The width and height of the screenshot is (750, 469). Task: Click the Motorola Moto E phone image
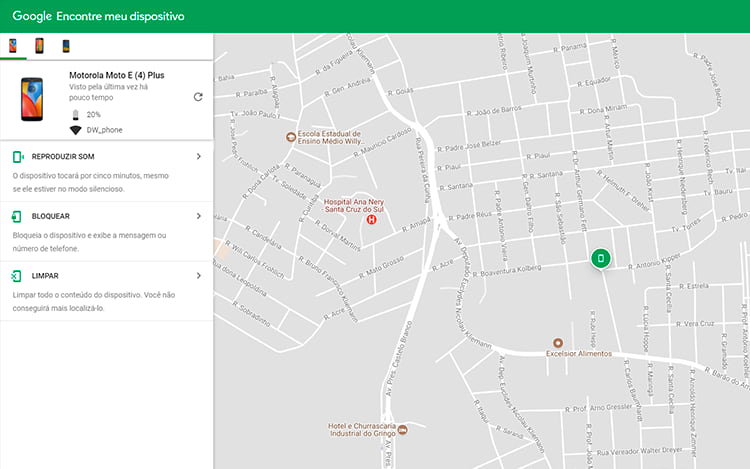[32, 99]
